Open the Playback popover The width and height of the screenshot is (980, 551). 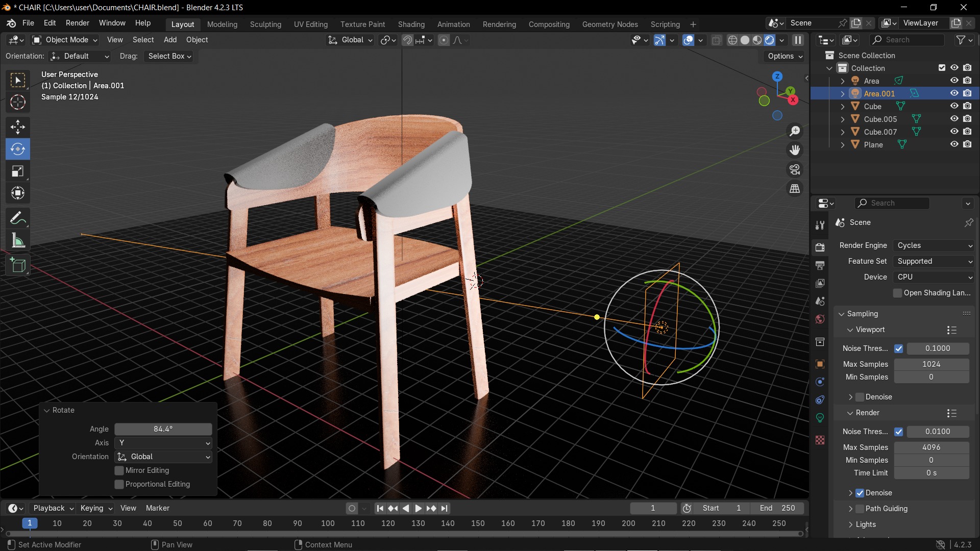(x=53, y=508)
